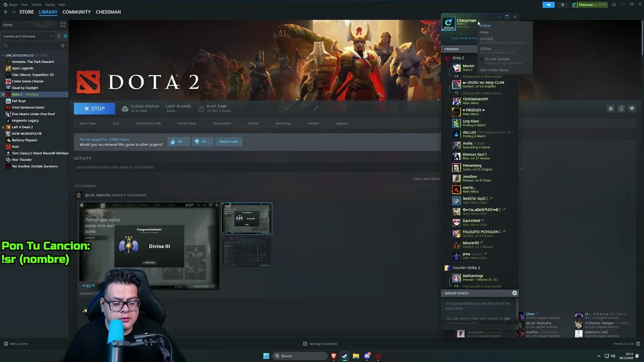Open CHESSMAN profile tab
The height and width of the screenshot is (362, 644).
(108, 12)
